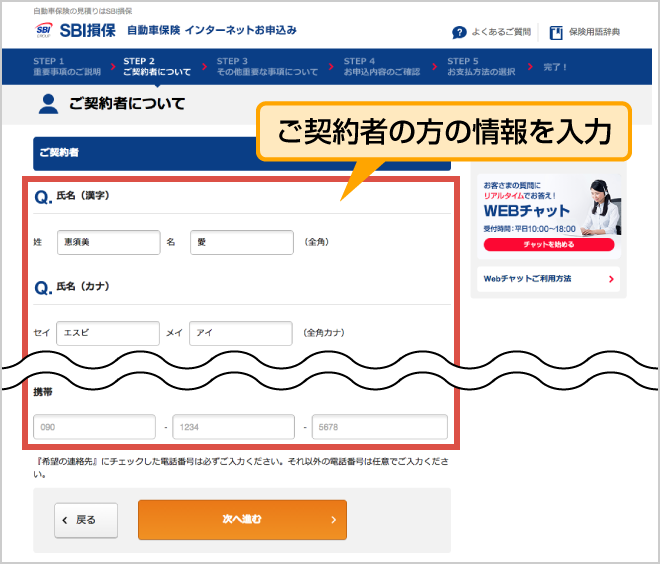Screen dimensions: 660x564
Task: Click the メイ katakana given name field
Action: pos(241,333)
